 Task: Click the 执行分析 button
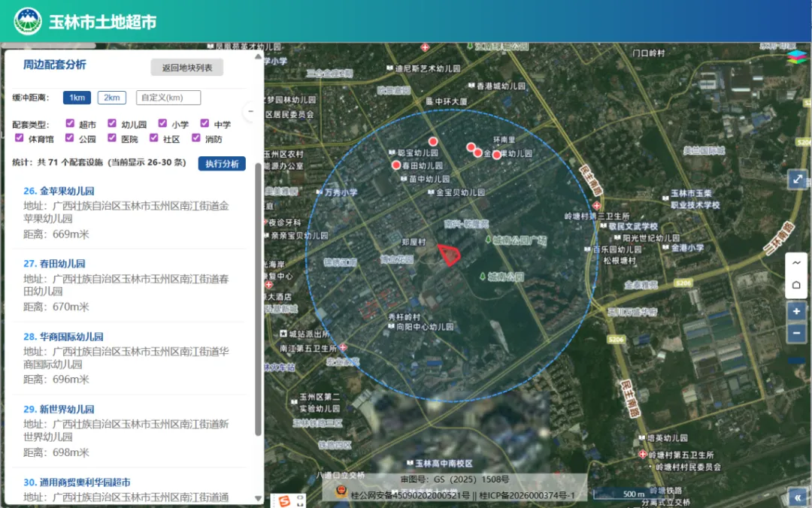click(222, 163)
